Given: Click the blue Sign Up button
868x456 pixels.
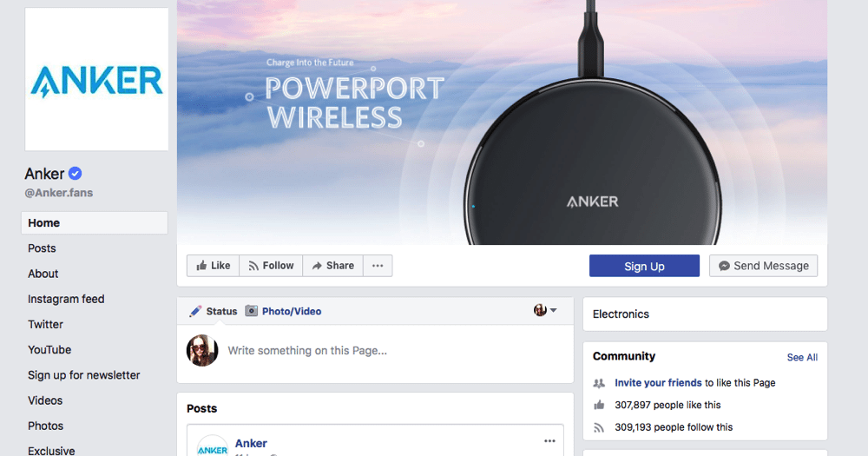Looking at the screenshot, I should pos(644,266).
